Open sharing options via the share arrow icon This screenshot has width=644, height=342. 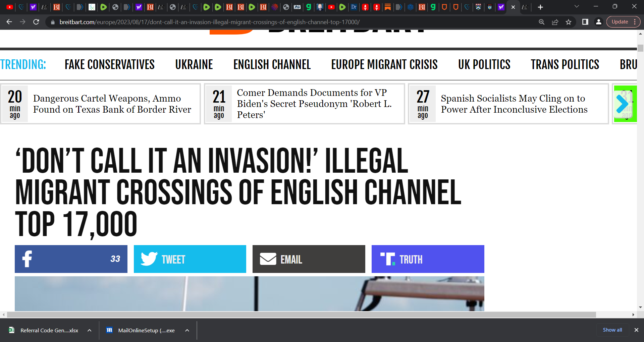[x=555, y=22]
